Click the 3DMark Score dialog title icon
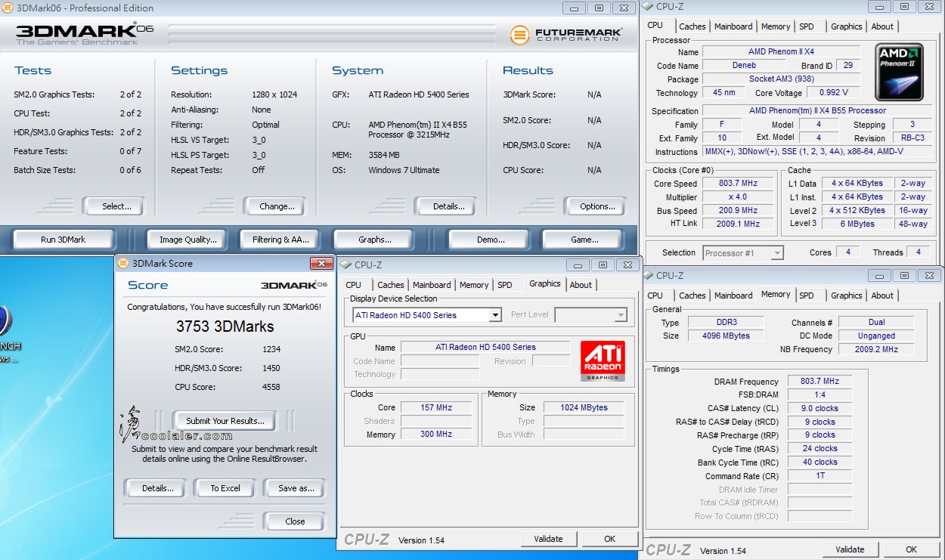 coord(123,263)
